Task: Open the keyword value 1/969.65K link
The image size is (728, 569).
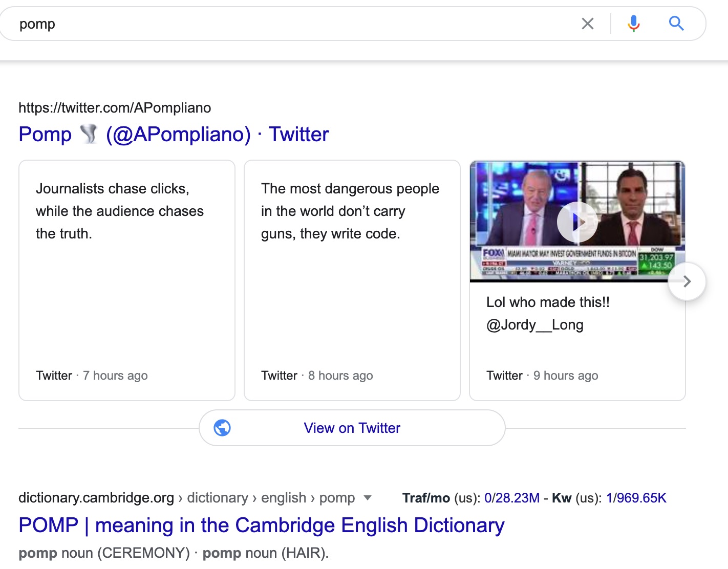Action: pyautogui.click(x=636, y=498)
